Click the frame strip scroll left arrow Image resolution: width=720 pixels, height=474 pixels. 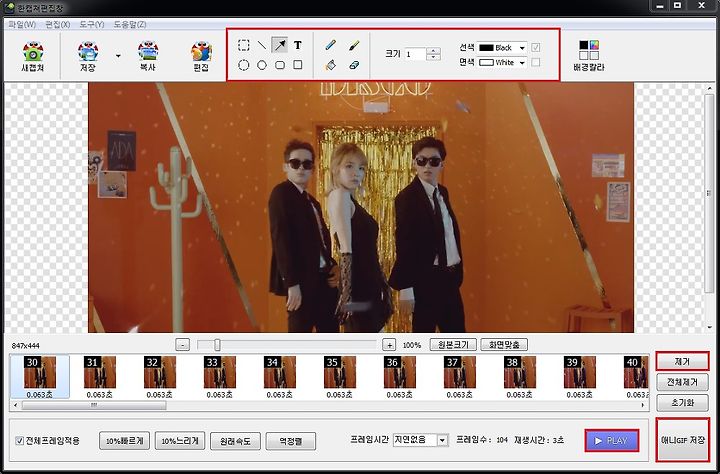click(x=16, y=406)
